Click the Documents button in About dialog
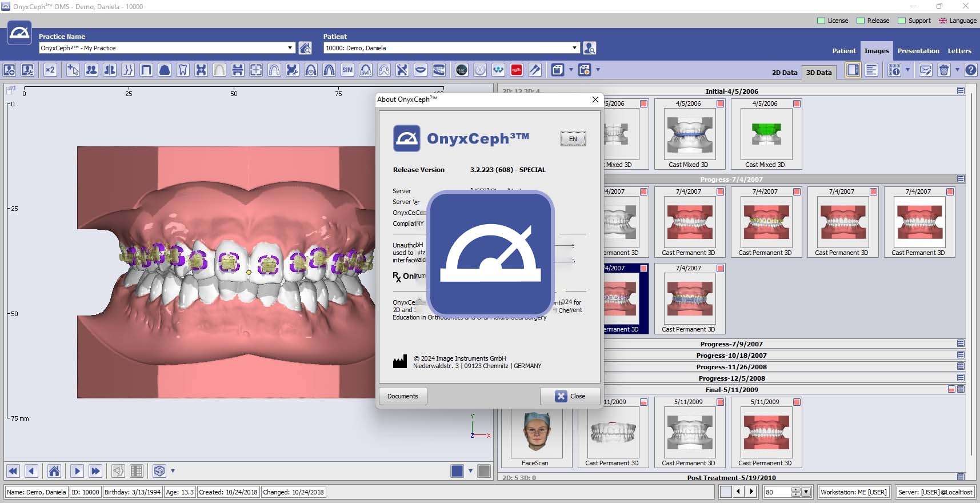Image resolution: width=980 pixels, height=503 pixels. pyautogui.click(x=403, y=396)
